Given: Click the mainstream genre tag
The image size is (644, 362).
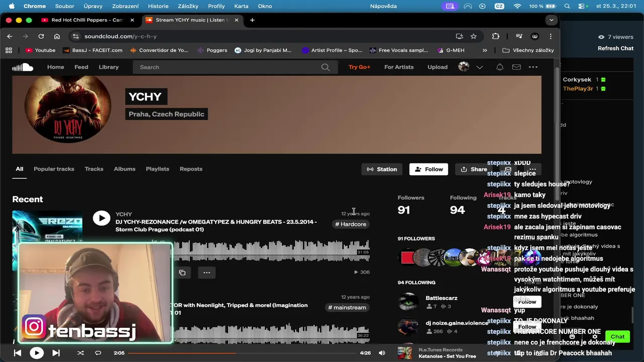Looking at the screenshot, I should tap(347, 308).
